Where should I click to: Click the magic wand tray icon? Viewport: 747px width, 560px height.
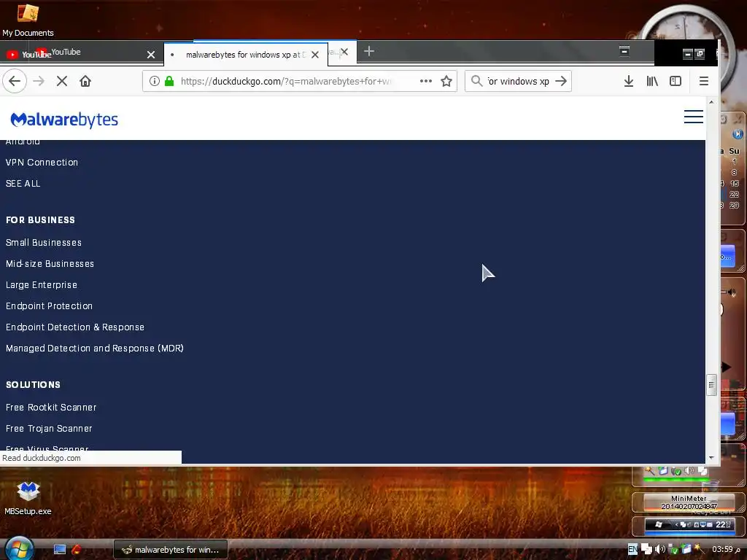tap(700, 549)
